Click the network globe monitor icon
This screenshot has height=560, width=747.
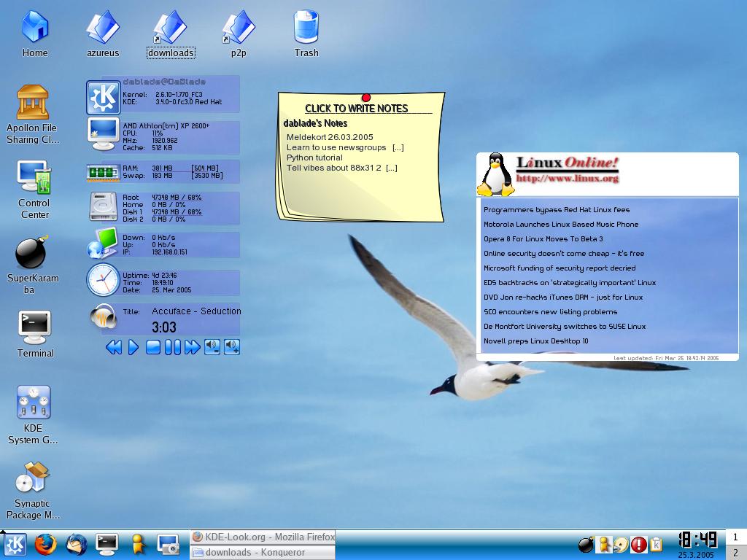[x=102, y=243]
